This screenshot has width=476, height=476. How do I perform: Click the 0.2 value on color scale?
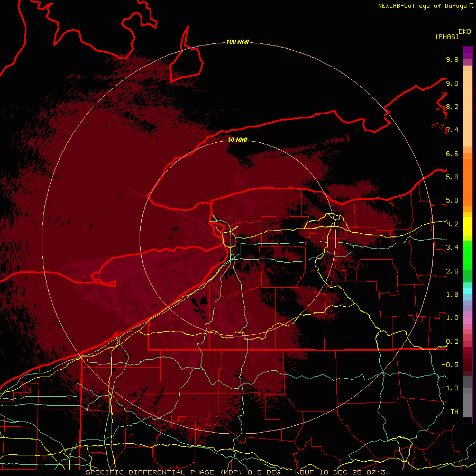[x=452, y=342]
